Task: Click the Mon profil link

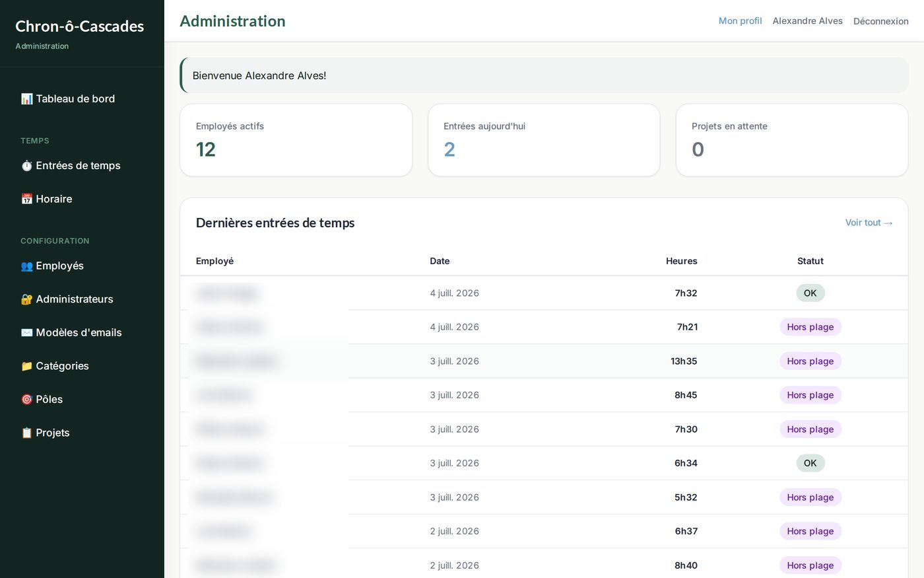Action: click(x=740, y=21)
